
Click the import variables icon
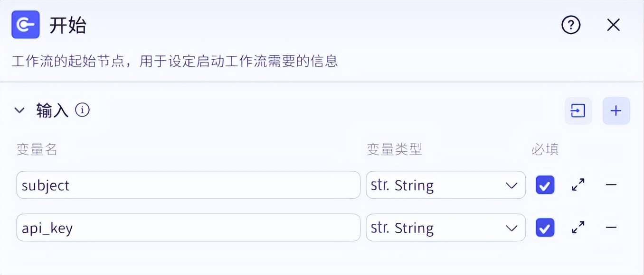[578, 111]
